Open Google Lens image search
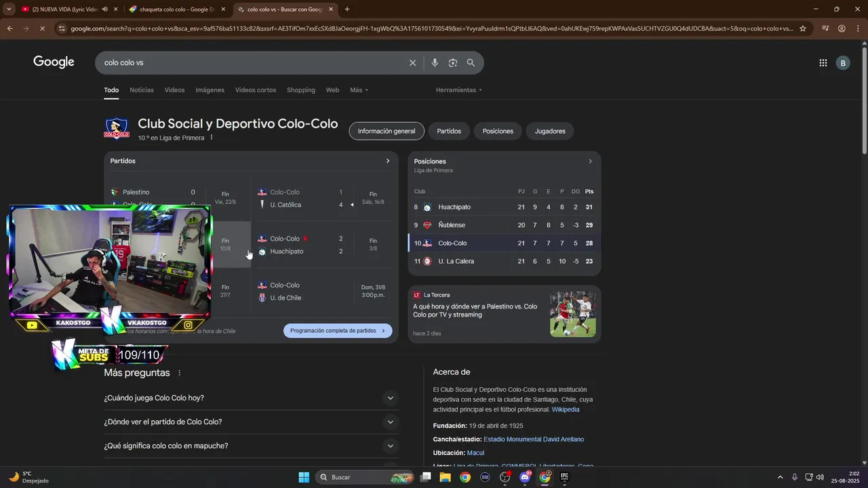The image size is (868, 488). point(453,62)
